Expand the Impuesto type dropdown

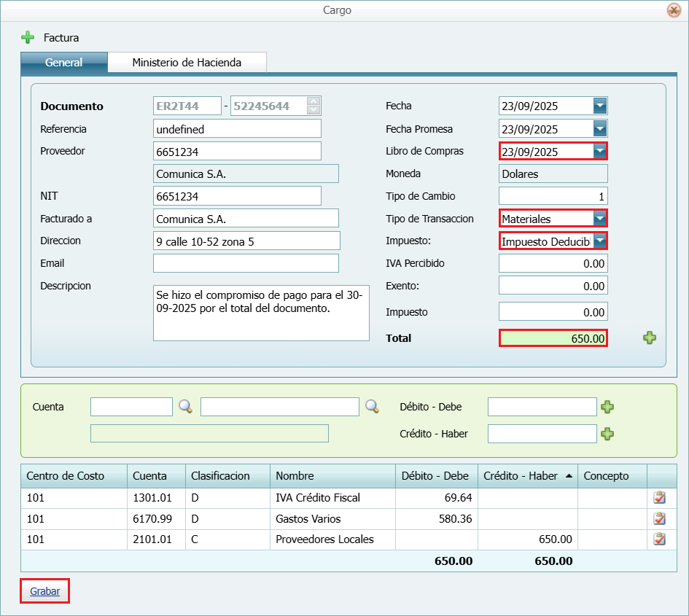599,241
